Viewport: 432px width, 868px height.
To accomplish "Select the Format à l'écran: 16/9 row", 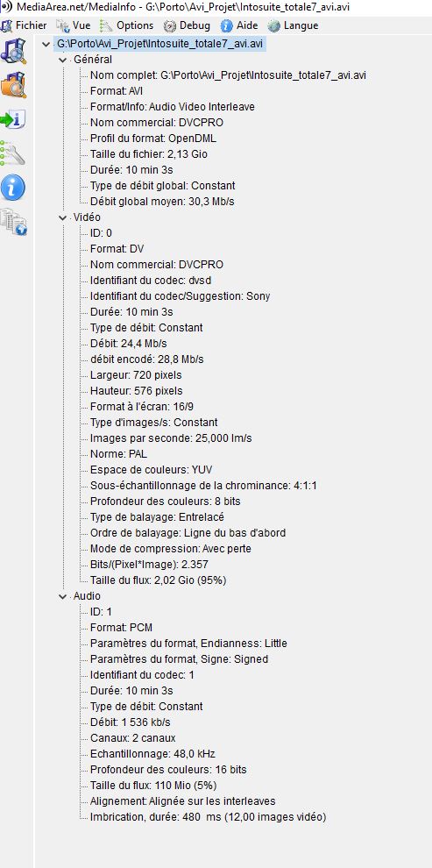I will (142, 407).
